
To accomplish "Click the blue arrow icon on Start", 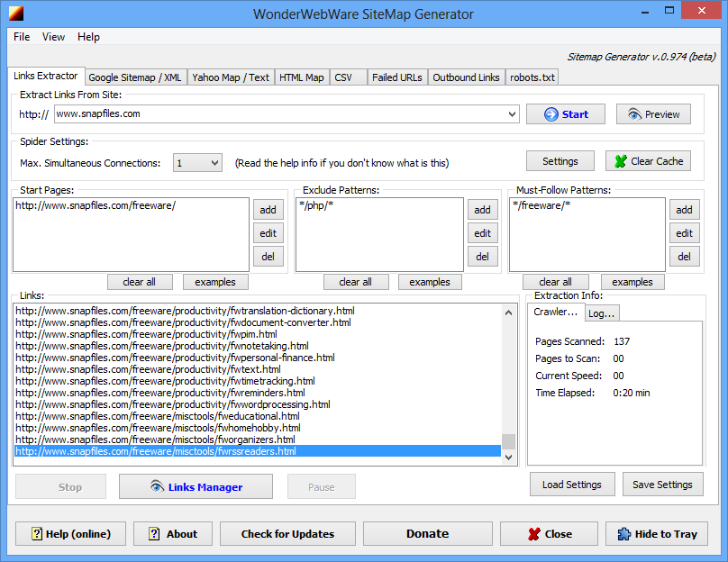I will 551,114.
